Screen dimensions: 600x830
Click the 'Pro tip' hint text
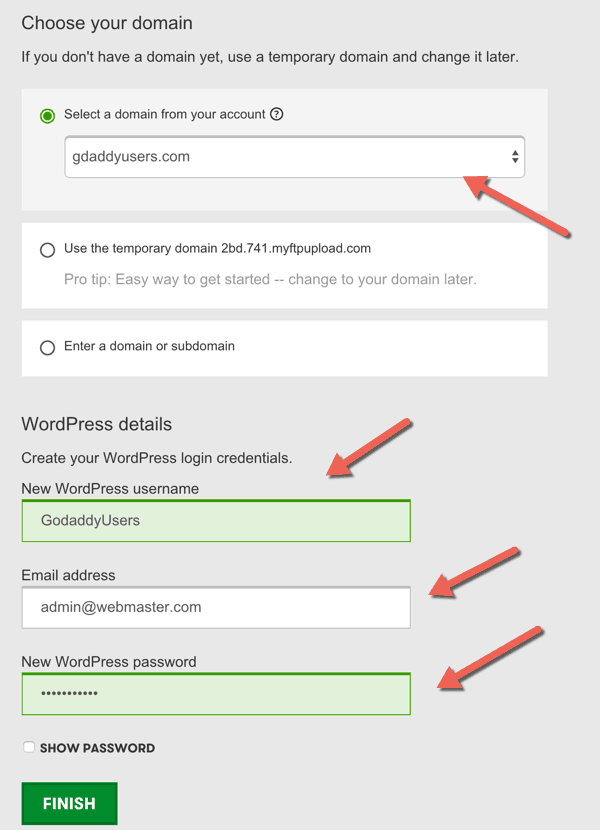[271, 279]
